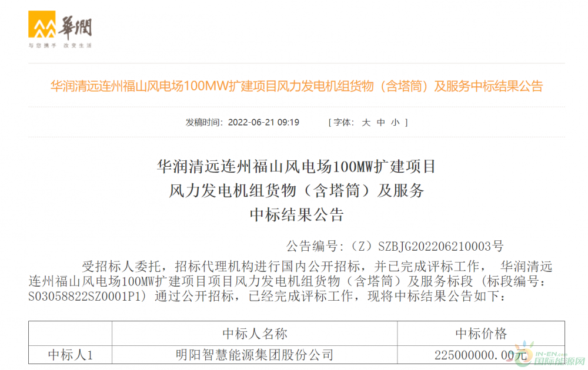
Task: Click the 中标价格 column header
Action: (481, 334)
